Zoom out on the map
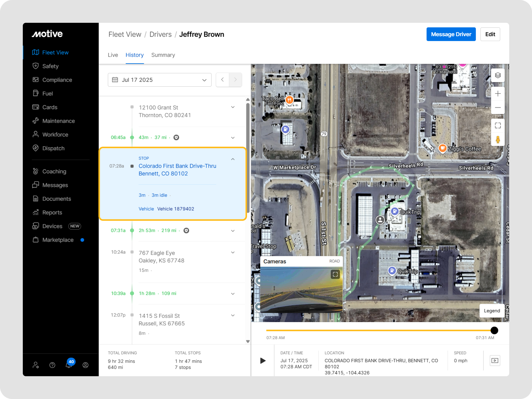532x399 pixels. [x=498, y=108]
